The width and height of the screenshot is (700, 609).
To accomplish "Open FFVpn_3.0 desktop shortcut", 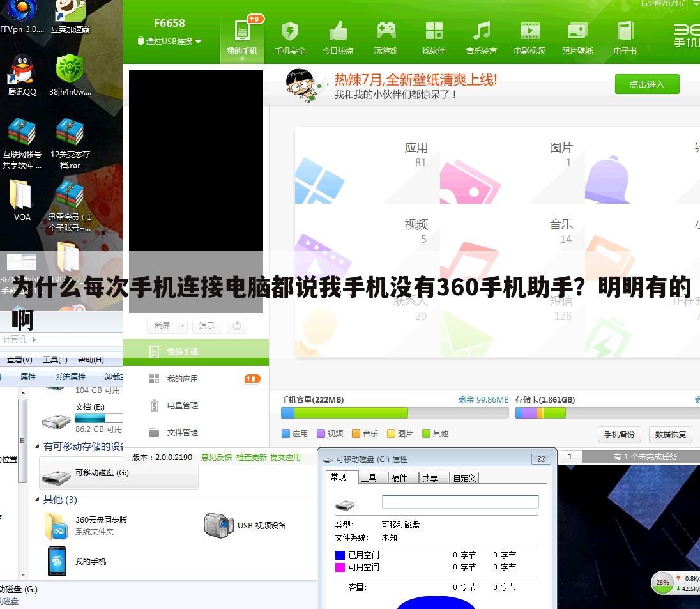I will (22, 18).
